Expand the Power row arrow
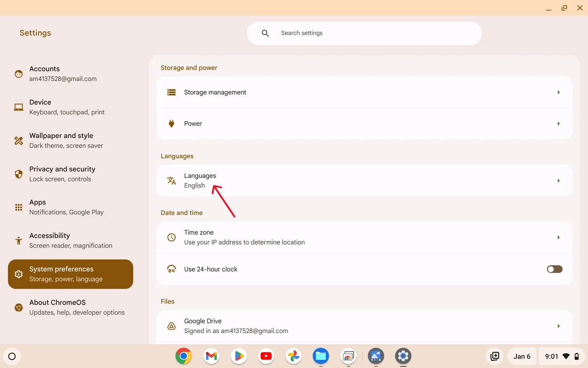The image size is (588, 368). 559,124
